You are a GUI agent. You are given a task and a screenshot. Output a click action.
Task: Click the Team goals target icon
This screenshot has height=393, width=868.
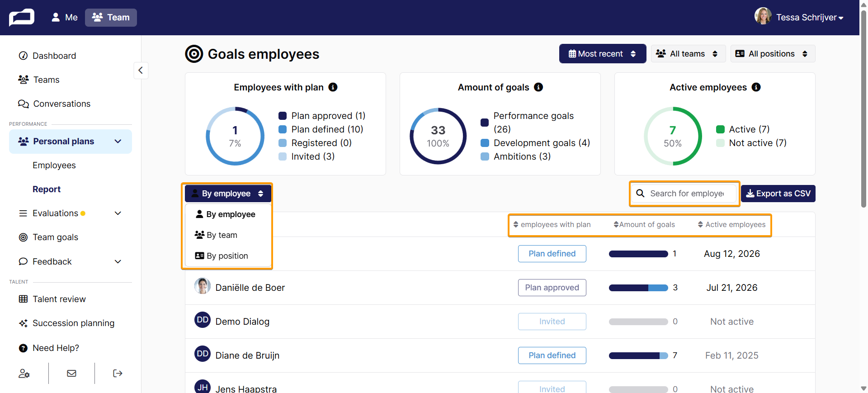point(23,237)
